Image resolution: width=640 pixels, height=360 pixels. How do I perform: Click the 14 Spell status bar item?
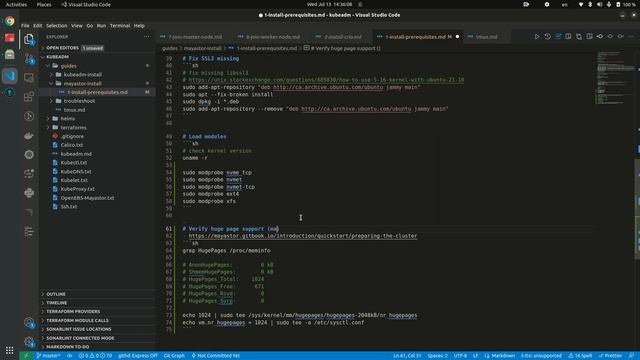[580, 356]
